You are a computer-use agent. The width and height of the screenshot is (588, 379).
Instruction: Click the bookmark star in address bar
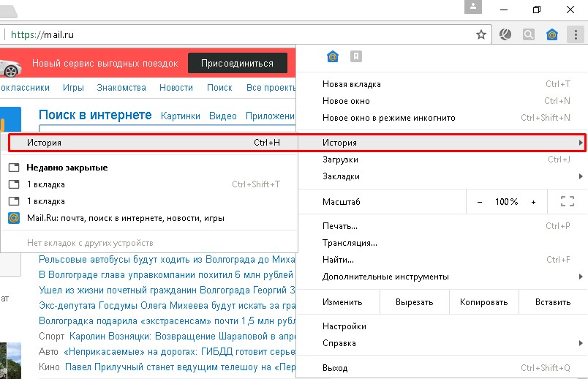[480, 34]
